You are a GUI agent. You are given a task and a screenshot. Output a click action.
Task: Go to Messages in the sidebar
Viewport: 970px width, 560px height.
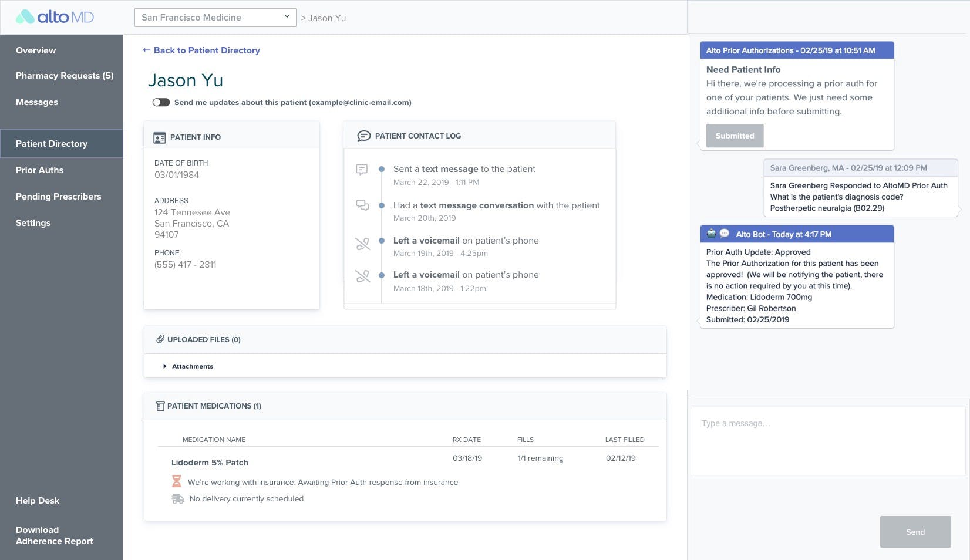click(37, 102)
